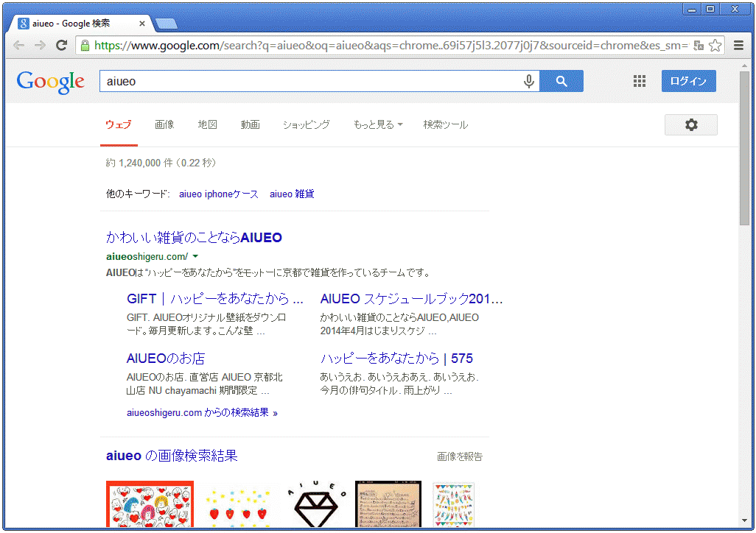This screenshot has height=533, width=756.
Task: Click the aiueo iphoneケース suggestion
Action: pos(218,194)
